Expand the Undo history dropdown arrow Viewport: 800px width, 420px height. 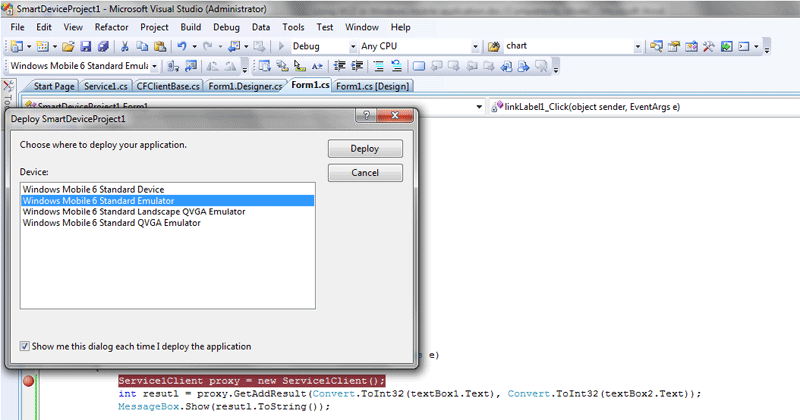194,46
